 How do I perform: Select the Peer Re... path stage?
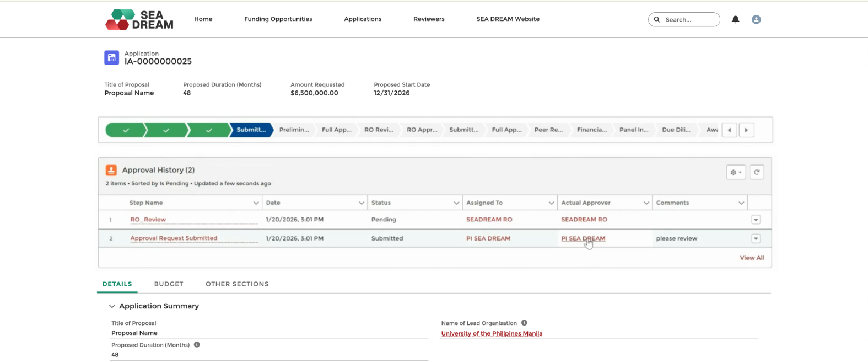pos(549,130)
